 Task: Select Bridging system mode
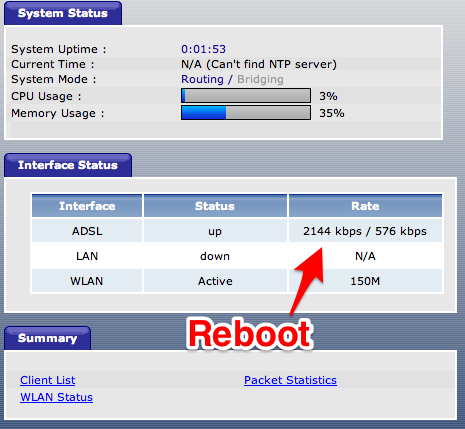pyautogui.click(x=260, y=79)
